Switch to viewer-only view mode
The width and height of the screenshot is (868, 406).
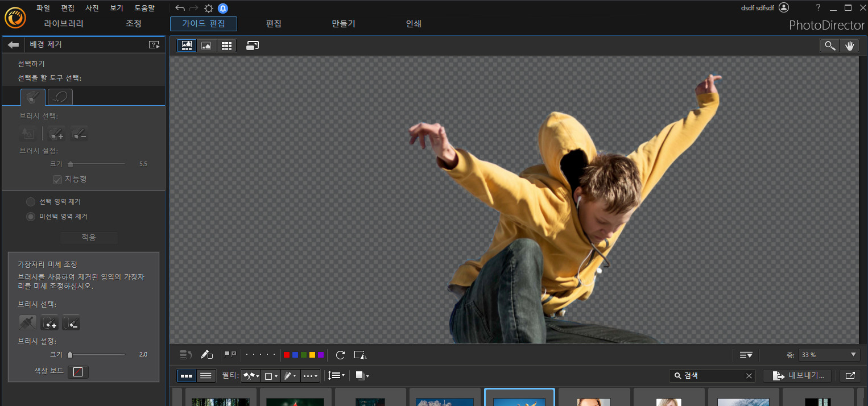(206, 46)
